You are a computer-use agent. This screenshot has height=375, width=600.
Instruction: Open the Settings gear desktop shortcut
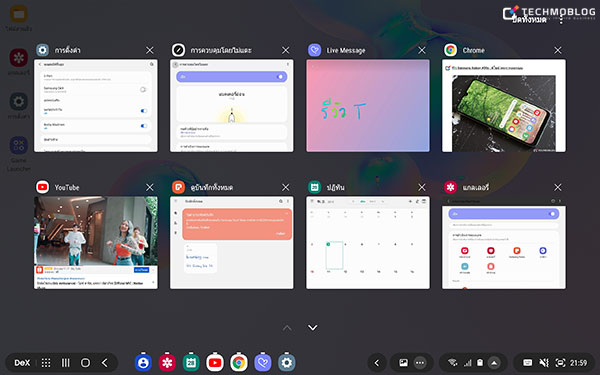pos(18,102)
